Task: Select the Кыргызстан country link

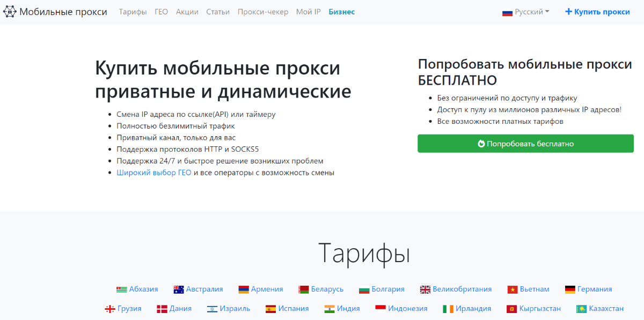Action: (x=540, y=309)
